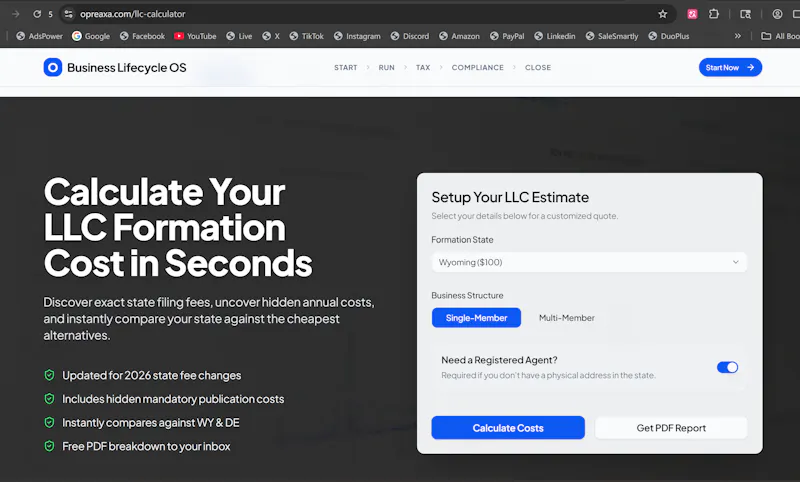The width and height of the screenshot is (800, 482).
Task: Open the Instagram bookmark
Action: pyautogui.click(x=357, y=36)
